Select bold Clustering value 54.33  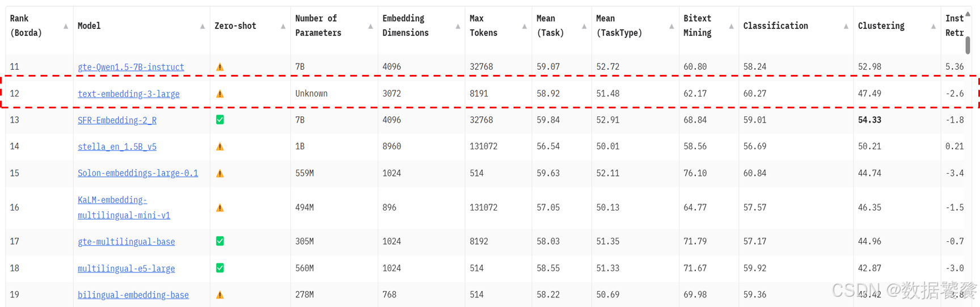pos(869,120)
